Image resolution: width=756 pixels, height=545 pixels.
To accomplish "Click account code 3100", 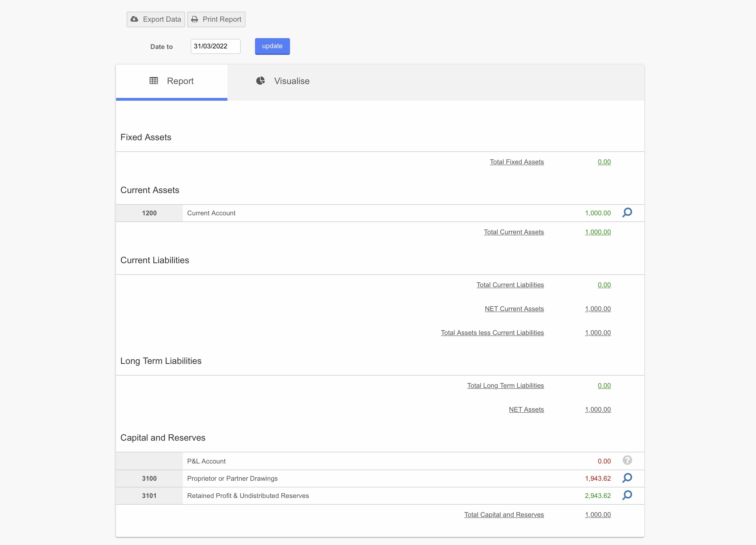I will pyautogui.click(x=149, y=479).
